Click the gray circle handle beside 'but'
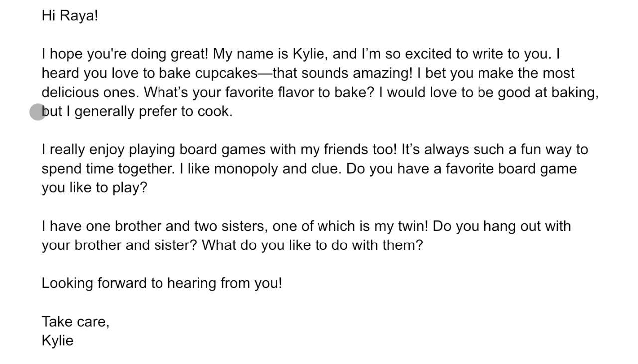This screenshot has height=364, width=638. (x=38, y=112)
